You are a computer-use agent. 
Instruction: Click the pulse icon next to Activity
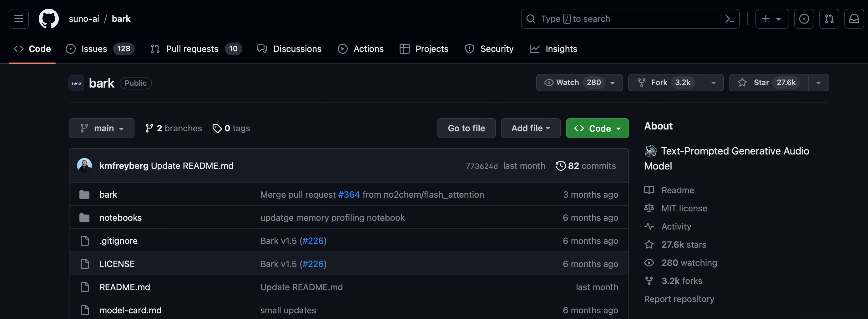[649, 226]
